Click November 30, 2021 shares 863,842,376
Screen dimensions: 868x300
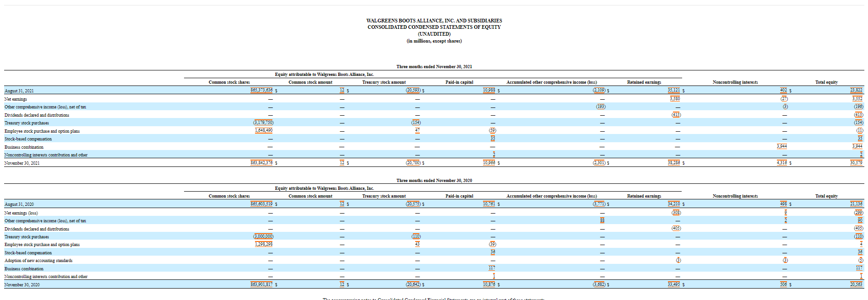pyautogui.click(x=261, y=162)
